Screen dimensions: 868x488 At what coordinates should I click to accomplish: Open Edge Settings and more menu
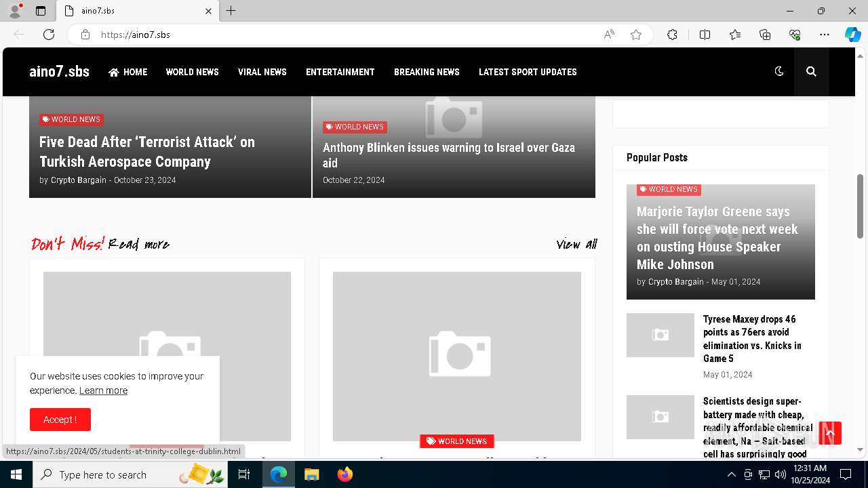pyautogui.click(x=825, y=35)
